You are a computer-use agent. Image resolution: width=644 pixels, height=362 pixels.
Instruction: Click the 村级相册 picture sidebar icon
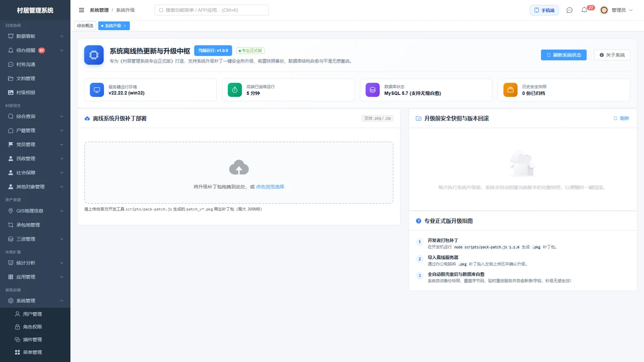pos(11,93)
